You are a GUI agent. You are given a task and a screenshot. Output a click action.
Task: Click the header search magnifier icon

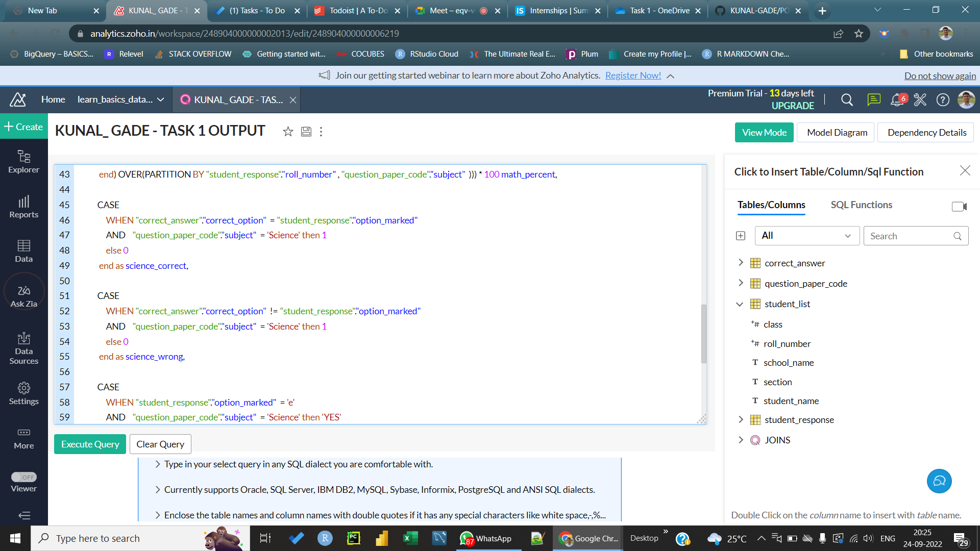pyautogui.click(x=847, y=100)
